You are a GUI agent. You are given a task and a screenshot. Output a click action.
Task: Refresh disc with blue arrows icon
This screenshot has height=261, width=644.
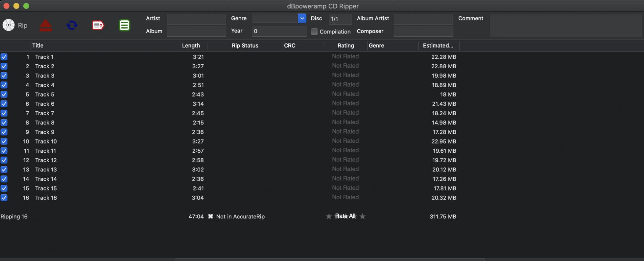click(72, 25)
